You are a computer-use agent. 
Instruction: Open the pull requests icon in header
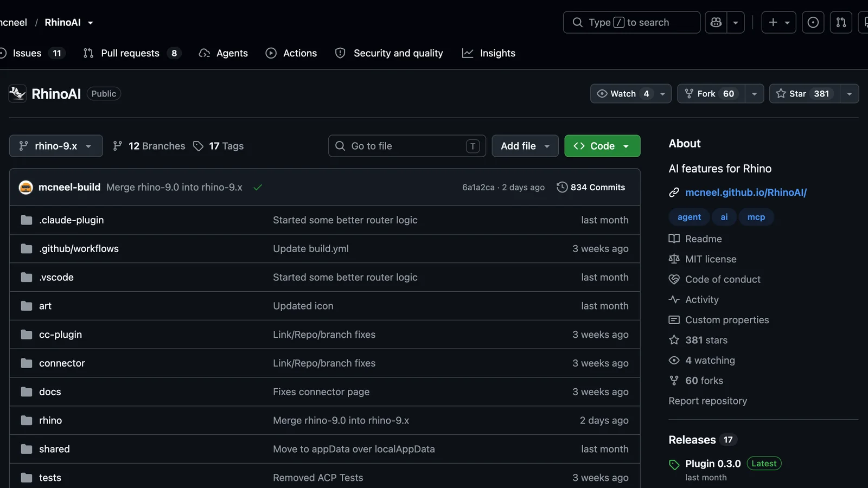click(841, 22)
